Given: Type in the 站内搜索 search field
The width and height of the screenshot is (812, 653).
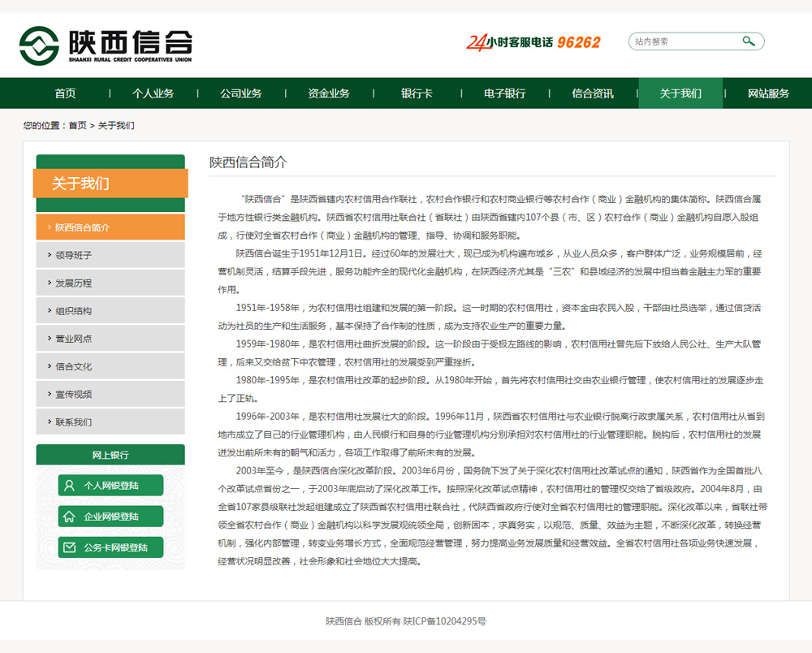Looking at the screenshot, I should [x=682, y=41].
